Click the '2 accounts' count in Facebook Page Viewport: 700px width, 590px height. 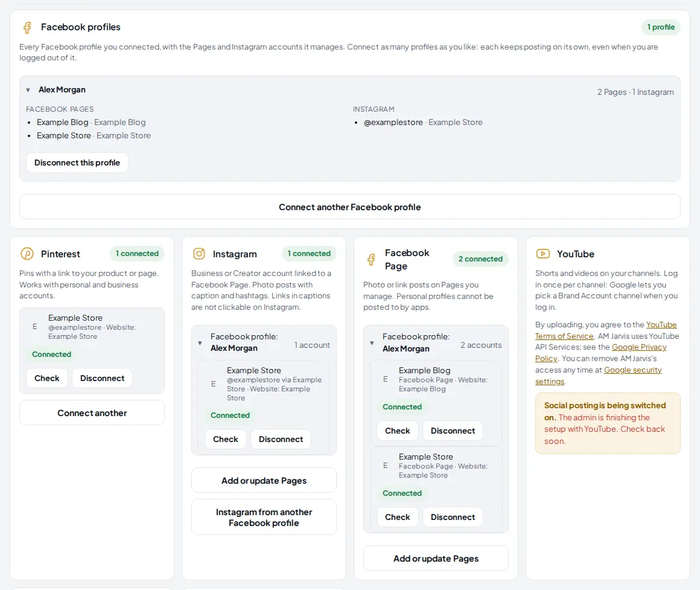pyautogui.click(x=481, y=345)
